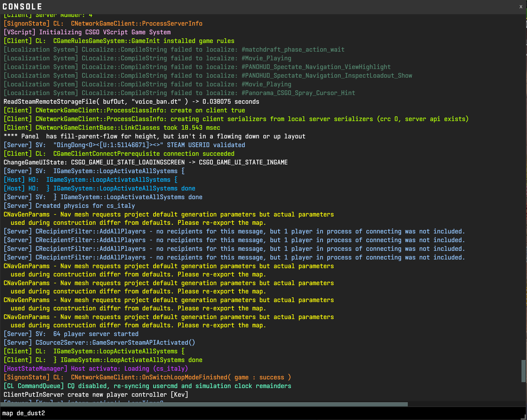Select the OnSwitchLoopModeFinished success line
The image size is (527, 420).
(x=147, y=377)
